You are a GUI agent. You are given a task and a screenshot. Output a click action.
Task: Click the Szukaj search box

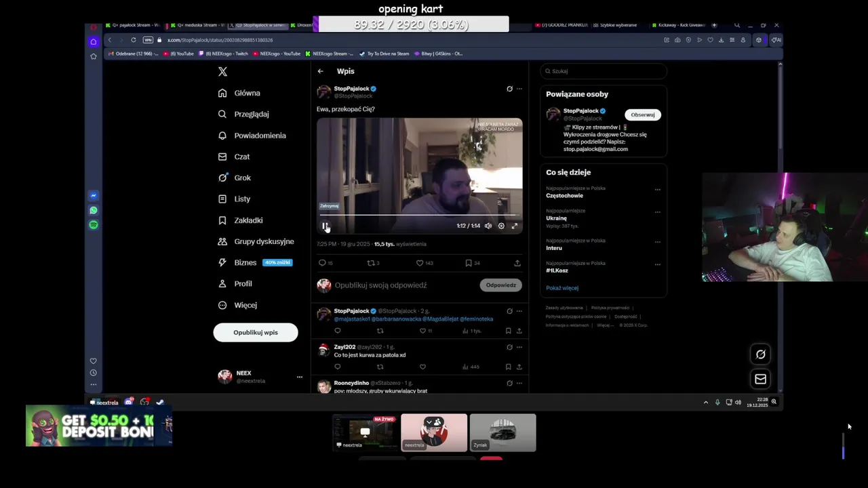point(604,71)
